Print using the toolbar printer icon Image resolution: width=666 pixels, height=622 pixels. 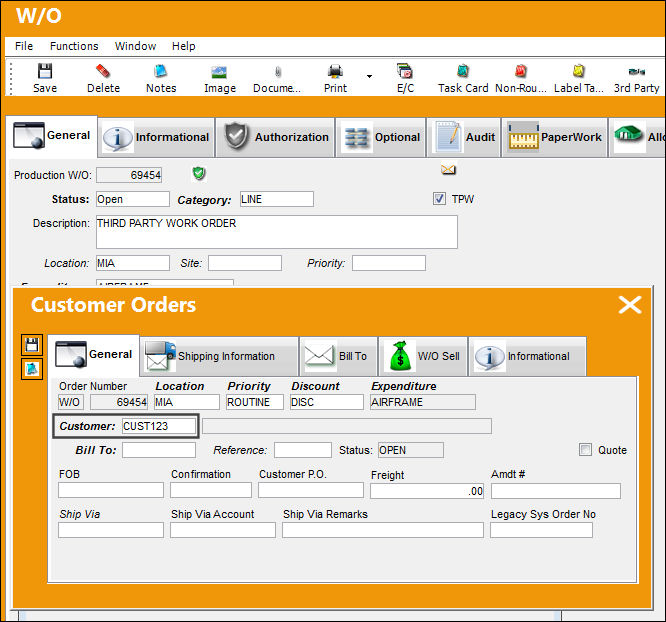pyautogui.click(x=335, y=78)
